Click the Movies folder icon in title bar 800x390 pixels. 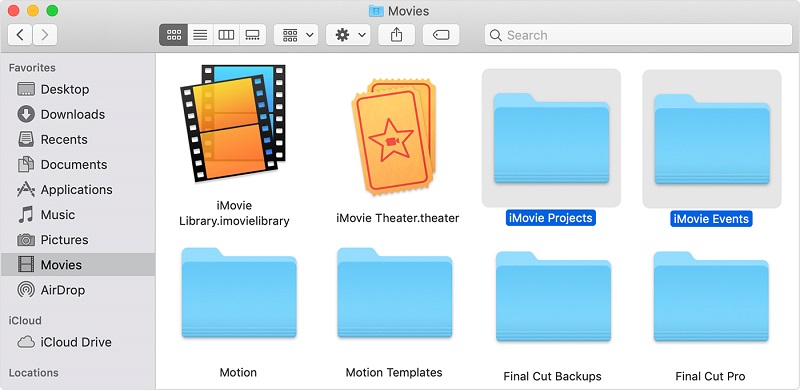tap(376, 11)
